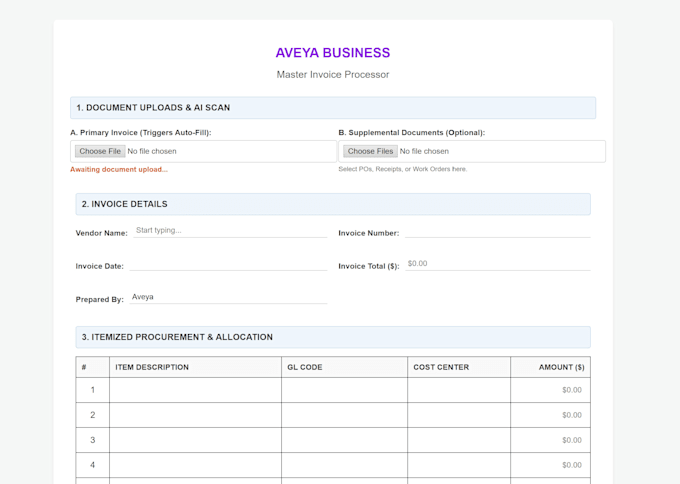The width and height of the screenshot is (680, 484).
Task: Click Cost Center cell in row 2
Action: pyautogui.click(x=459, y=415)
